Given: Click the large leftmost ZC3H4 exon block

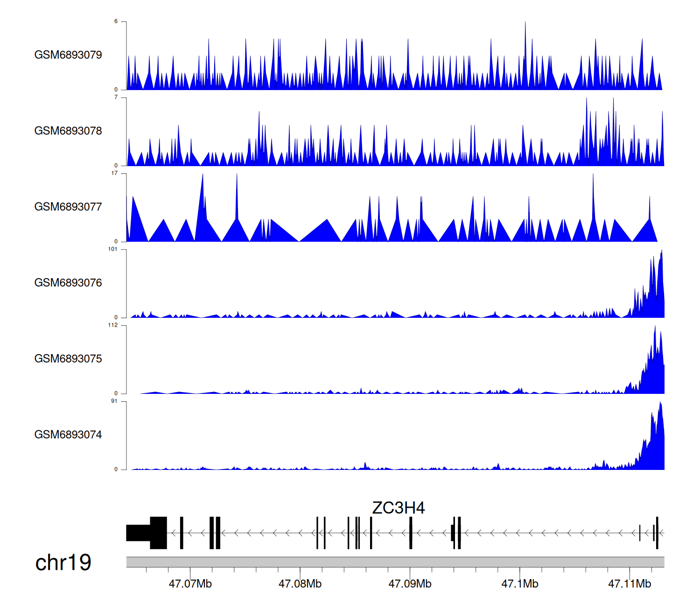Looking at the screenshot, I should click(x=158, y=533).
